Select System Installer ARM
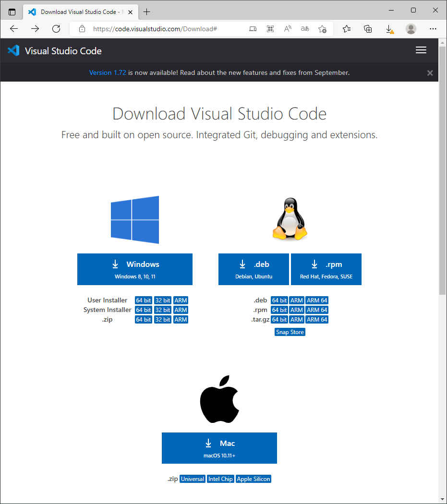Image resolution: width=447 pixels, height=504 pixels. [181, 310]
